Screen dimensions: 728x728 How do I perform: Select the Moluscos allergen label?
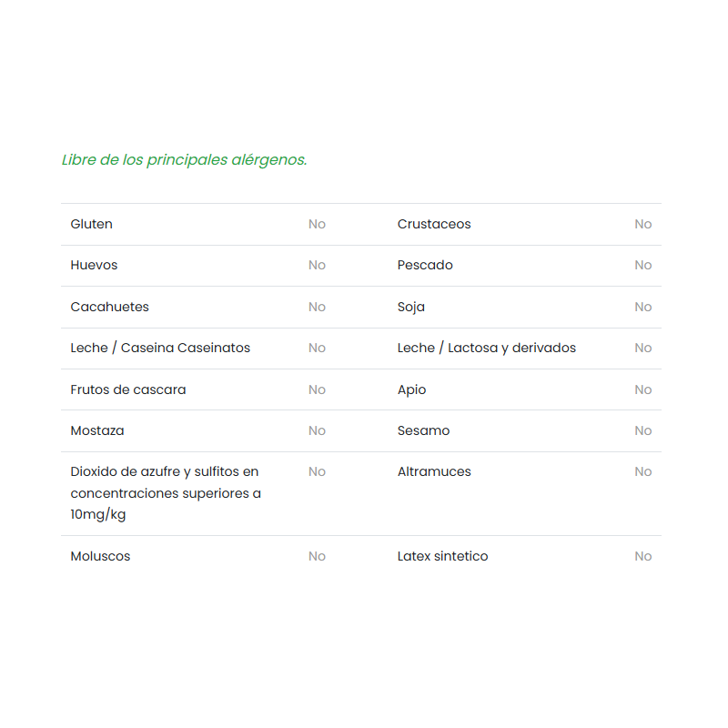pos(100,556)
